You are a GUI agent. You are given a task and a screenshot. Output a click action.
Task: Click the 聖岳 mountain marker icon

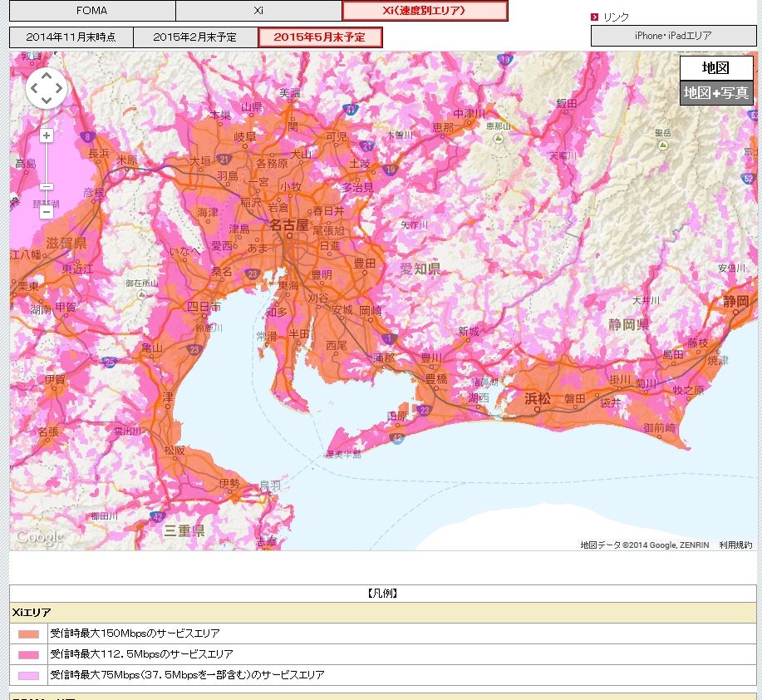click(663, 145)
